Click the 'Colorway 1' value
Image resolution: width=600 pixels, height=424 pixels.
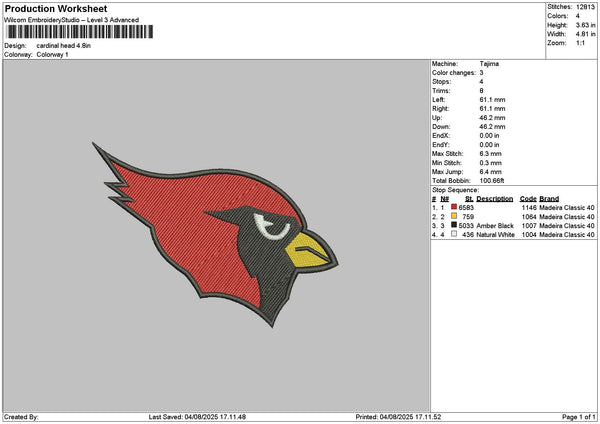click(x=52, y=55)
